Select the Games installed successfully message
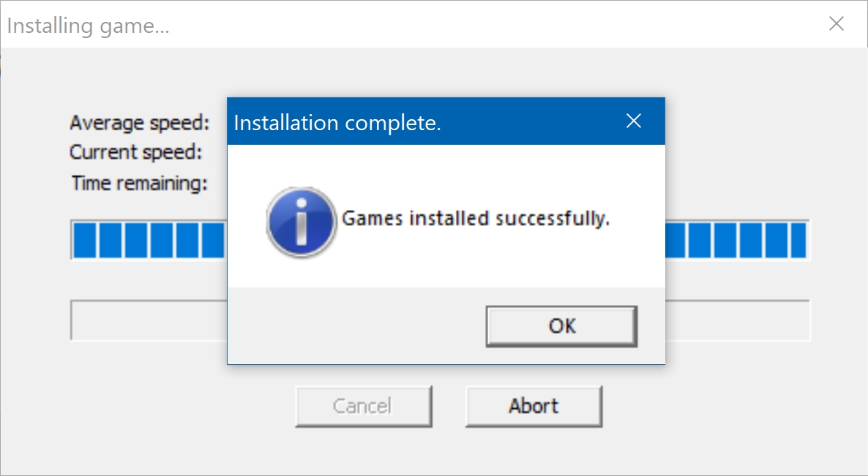Image resolution: width=868 pixels, height=476 pixels. click(476, 219)
